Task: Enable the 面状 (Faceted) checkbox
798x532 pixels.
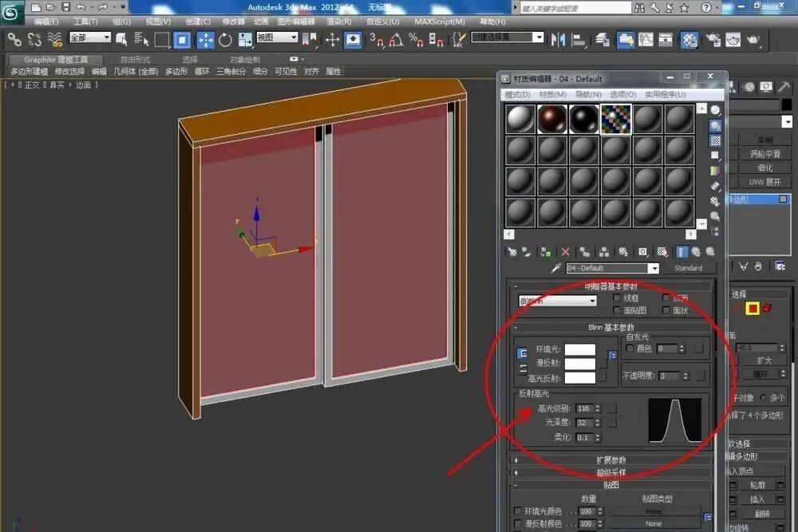Action: 666,309
